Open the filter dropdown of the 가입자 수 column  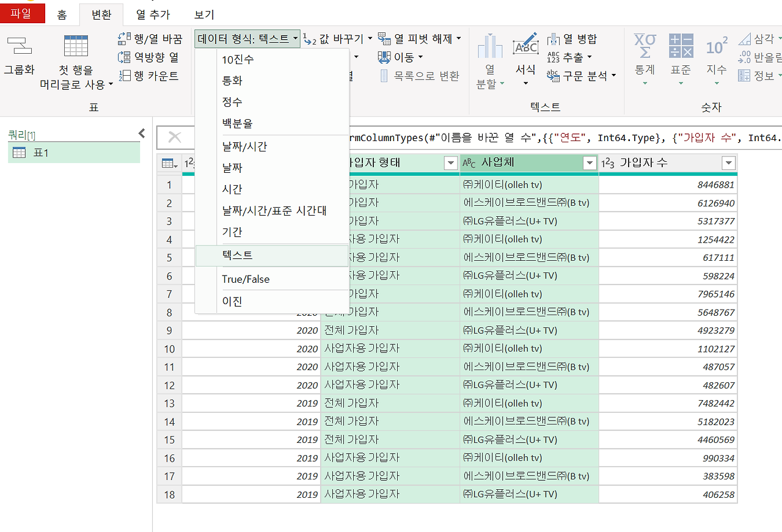(728, 163)
